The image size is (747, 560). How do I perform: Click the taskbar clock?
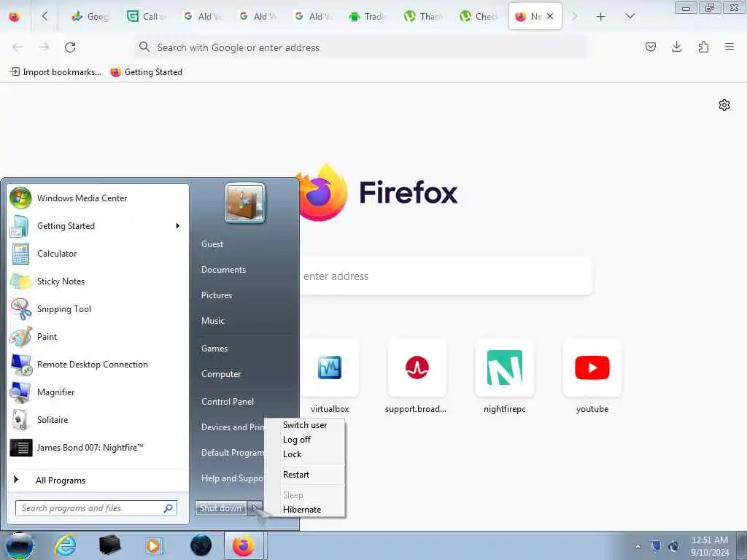coord(709,546)
